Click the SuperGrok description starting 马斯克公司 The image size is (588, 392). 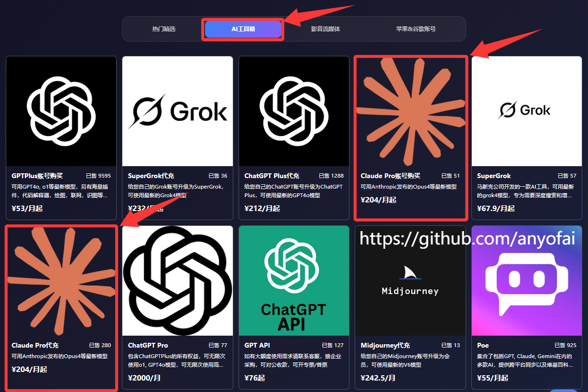[x=525, y=191]
